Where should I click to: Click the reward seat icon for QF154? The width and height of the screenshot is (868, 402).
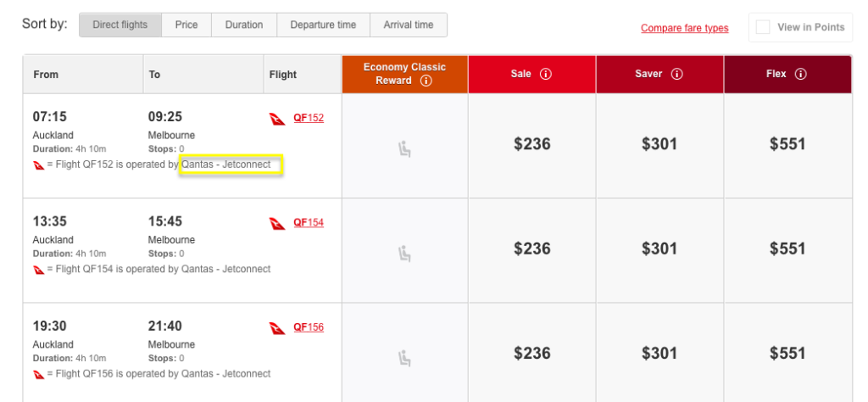point(405,254)
